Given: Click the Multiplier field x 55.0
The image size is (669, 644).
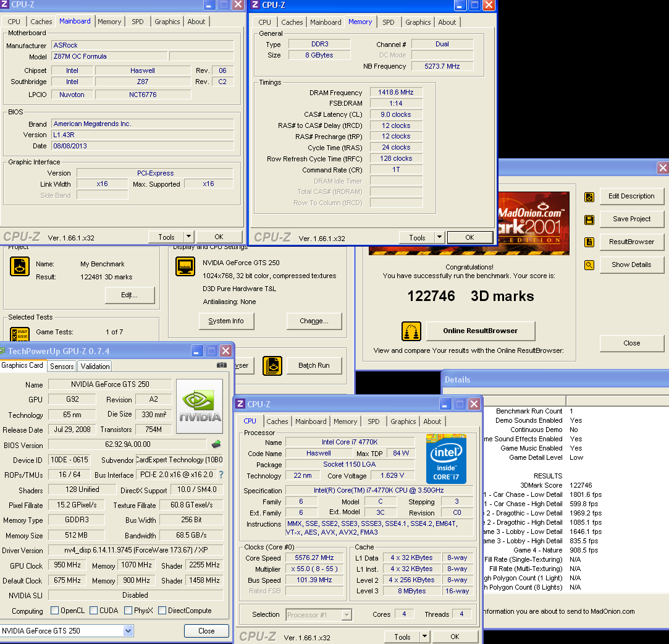Looking at the screenshot, I should (314, 569).
